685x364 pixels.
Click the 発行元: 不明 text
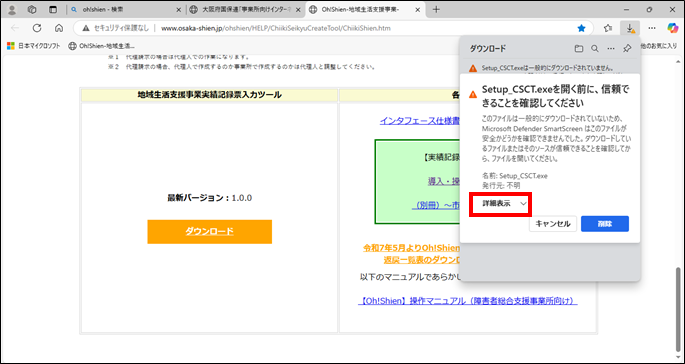click(x=501, y=185)
